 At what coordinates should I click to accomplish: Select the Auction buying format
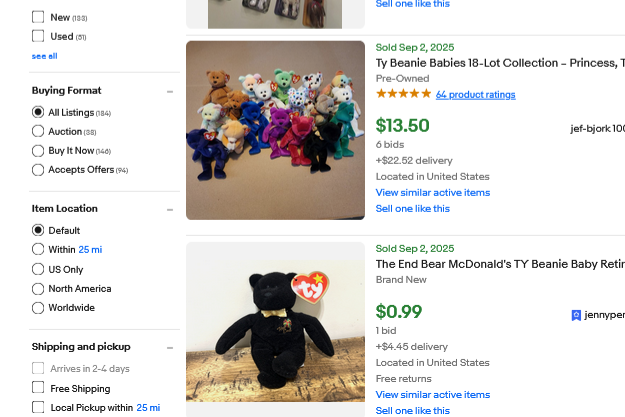tap(38, 131)
